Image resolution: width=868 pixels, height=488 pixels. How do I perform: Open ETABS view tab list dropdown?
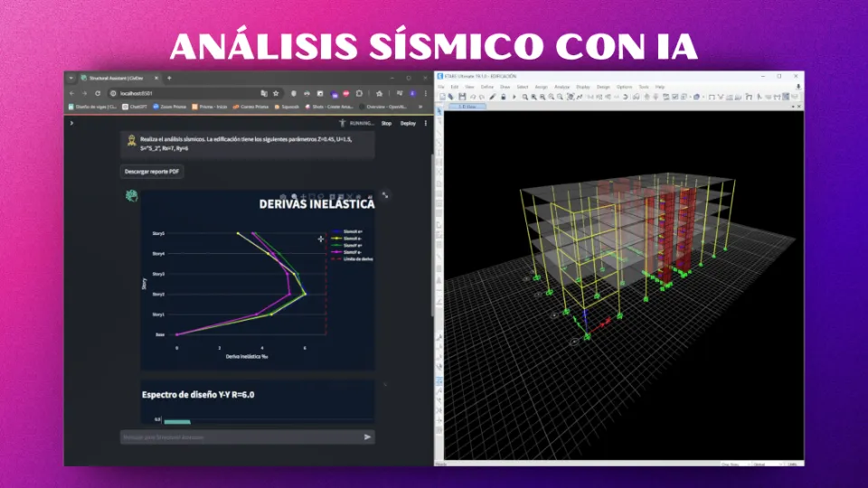[793, 107]
